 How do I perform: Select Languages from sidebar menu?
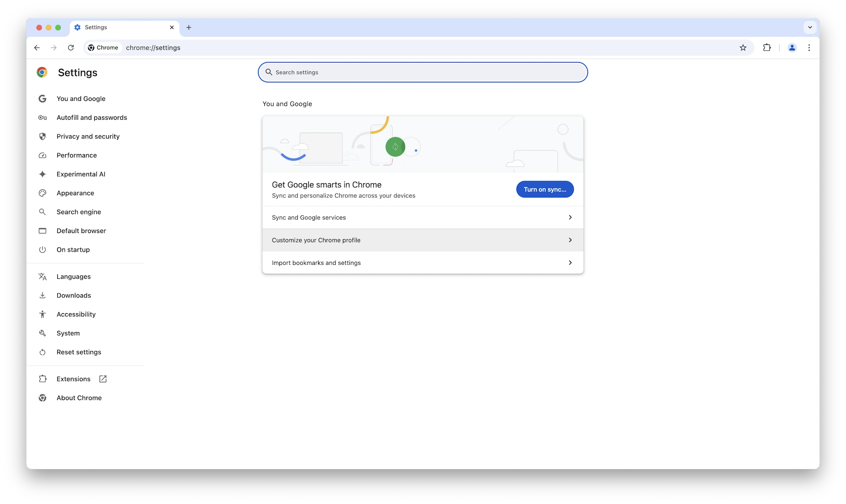73,277
